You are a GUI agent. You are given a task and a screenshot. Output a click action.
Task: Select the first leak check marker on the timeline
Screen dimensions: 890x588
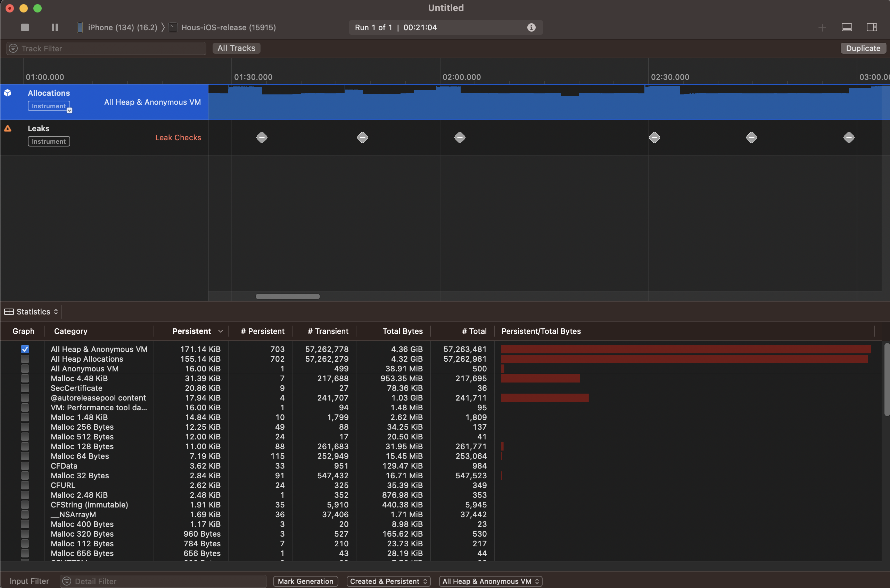point(262,137)
